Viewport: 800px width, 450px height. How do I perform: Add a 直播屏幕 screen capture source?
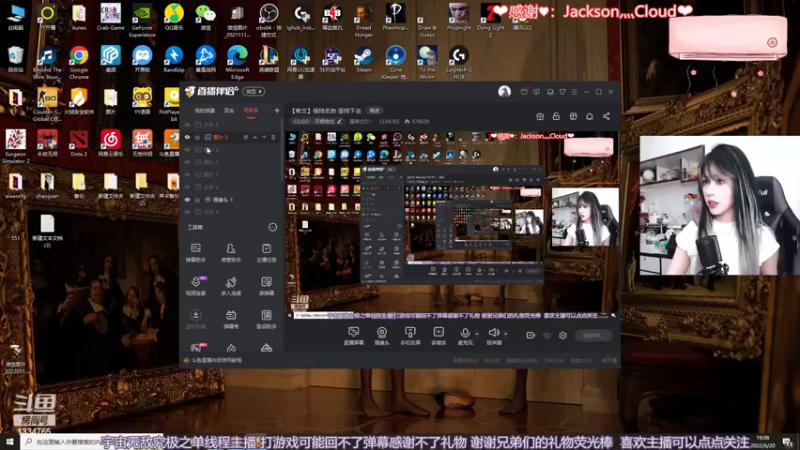click(x=354, y=336)
